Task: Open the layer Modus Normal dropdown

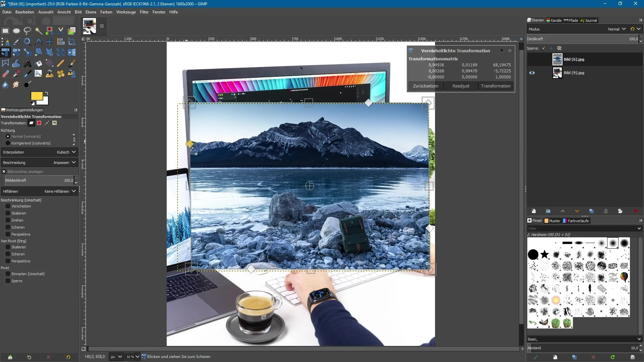Action: point(577,29)
